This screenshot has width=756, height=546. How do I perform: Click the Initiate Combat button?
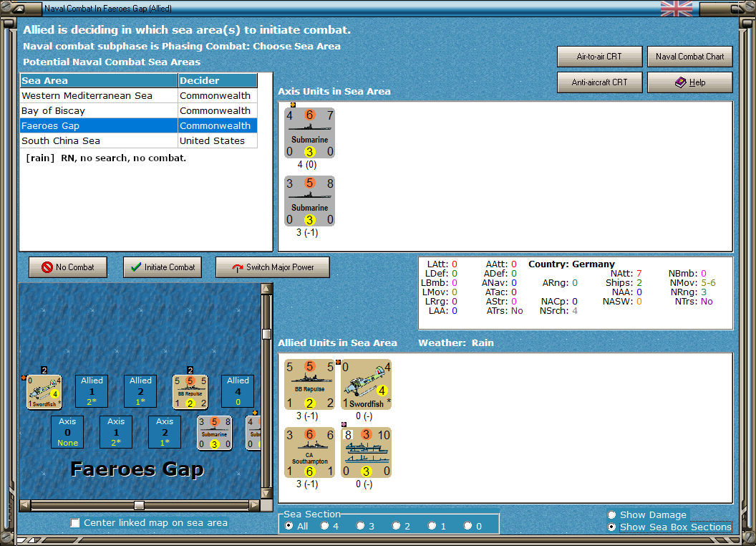(x=163, y=267)
